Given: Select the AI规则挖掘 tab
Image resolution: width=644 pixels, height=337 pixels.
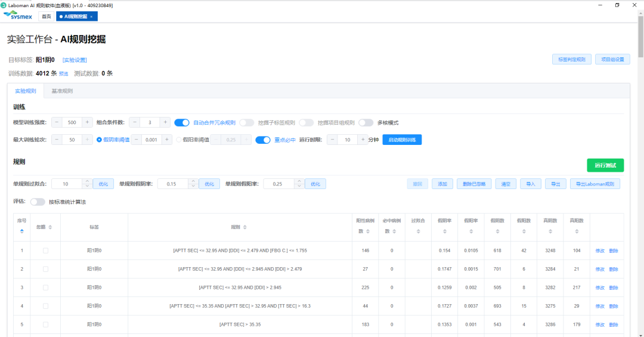Looking at the screenshot, I should (x=76, y=17).
